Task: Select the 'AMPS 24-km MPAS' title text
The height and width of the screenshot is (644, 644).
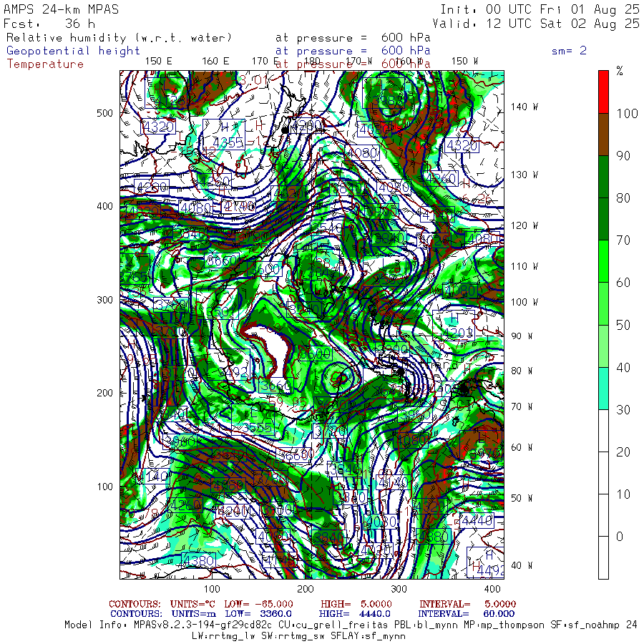Action: 62,9
